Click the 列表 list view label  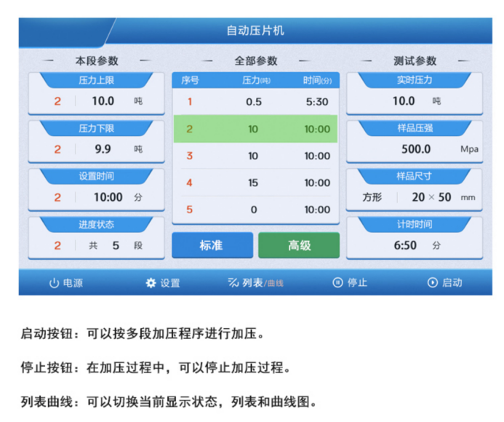click(x=252, y=283)
